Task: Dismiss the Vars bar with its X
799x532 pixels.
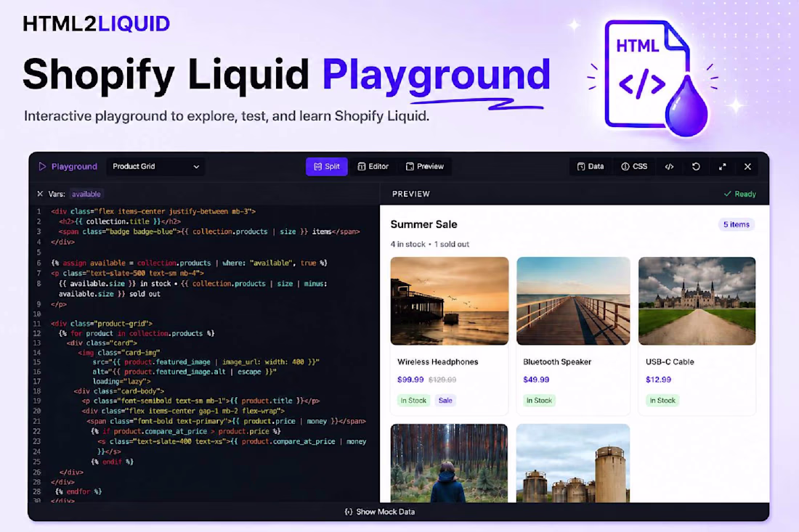Action: (x=40, y=194)
